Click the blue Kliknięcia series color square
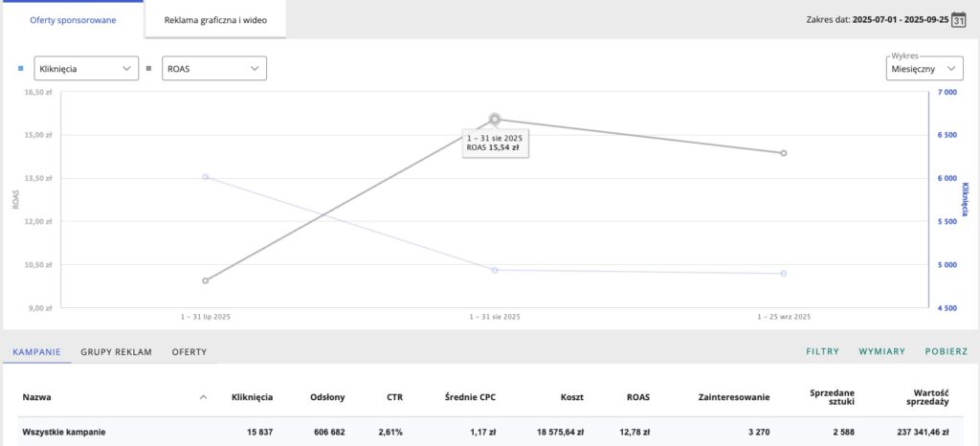The height and width of the screenshot is (446, 980). (21, 69)
